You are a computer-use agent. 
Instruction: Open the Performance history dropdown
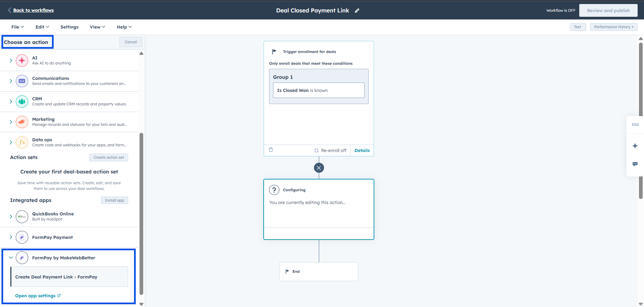click(613, 27)
